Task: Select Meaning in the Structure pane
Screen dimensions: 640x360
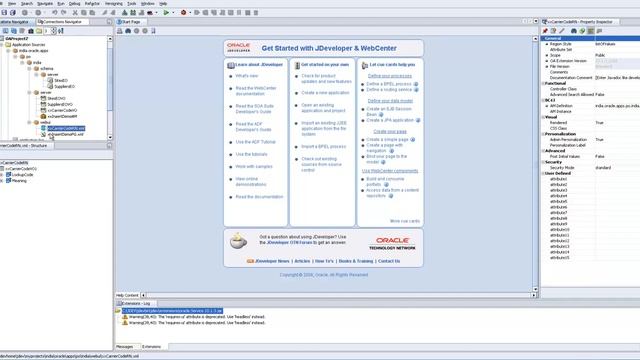Action: tap(19, 181)
